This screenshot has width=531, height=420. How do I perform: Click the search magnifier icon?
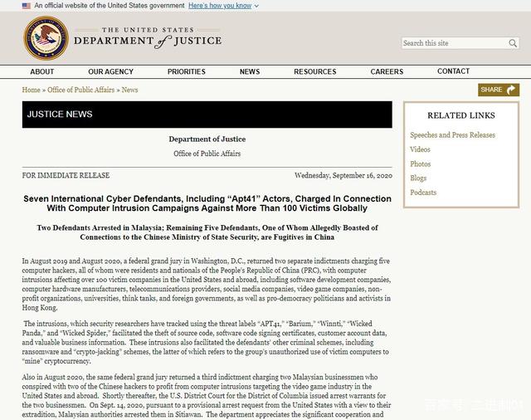513,43
